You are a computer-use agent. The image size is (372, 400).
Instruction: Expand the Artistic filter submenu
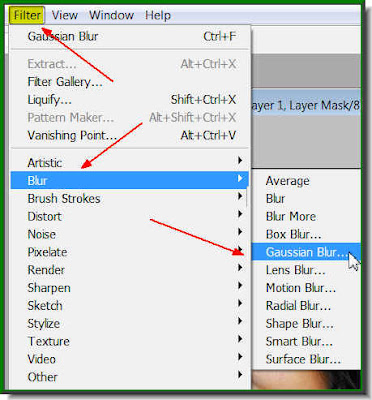tap(130, 163)
